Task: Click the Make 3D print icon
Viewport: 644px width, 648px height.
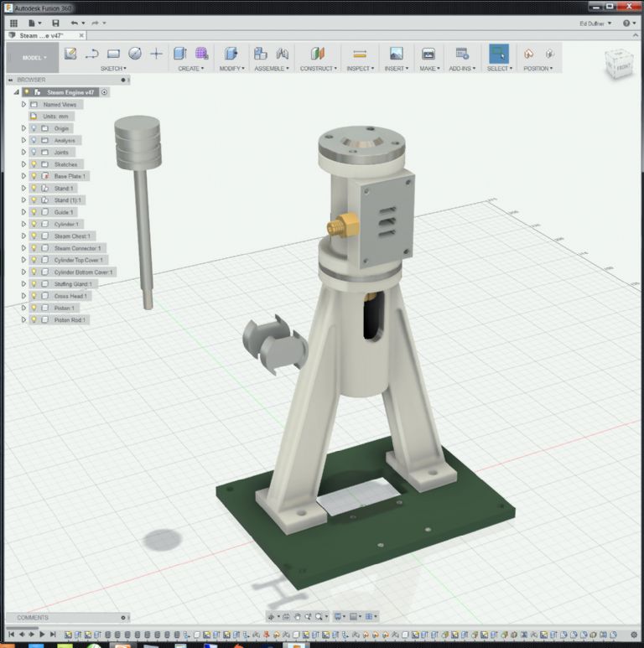Action: coord(428,54)
